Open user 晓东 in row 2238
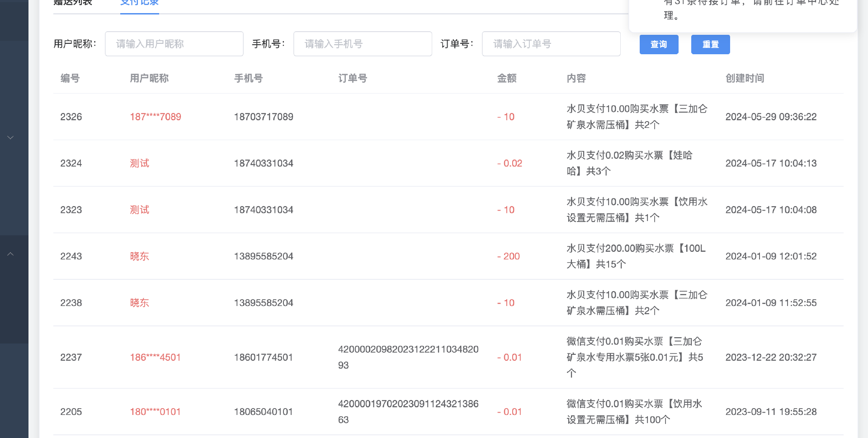The width and height of the screenshot is (868, 438). pyautogui.click(x=139, y=303)
